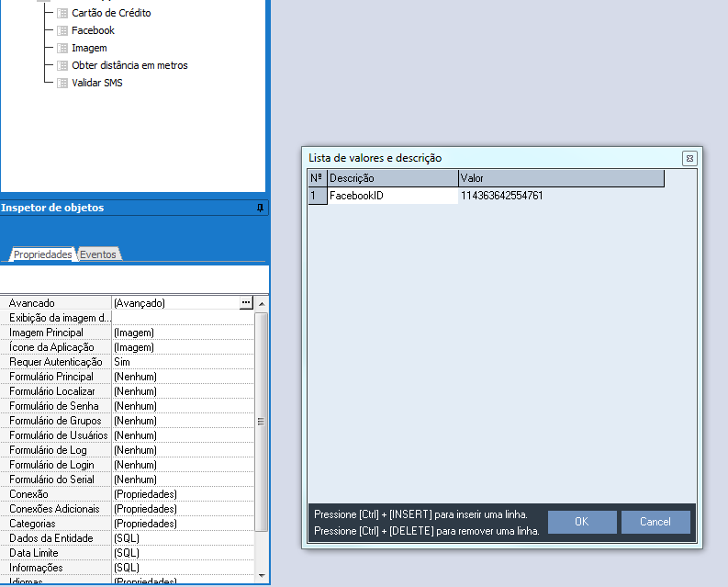Click the Obter distância em metros icon
The image size is (728, 587).
(x=62, y=65)
